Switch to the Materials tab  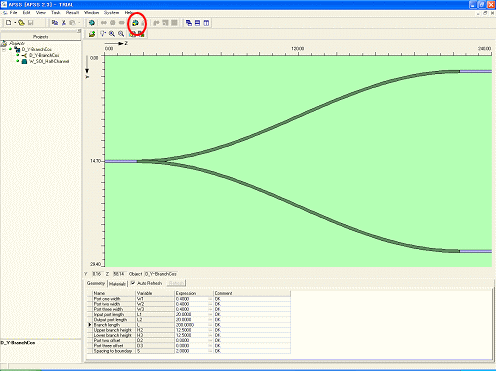click(117, 284)
